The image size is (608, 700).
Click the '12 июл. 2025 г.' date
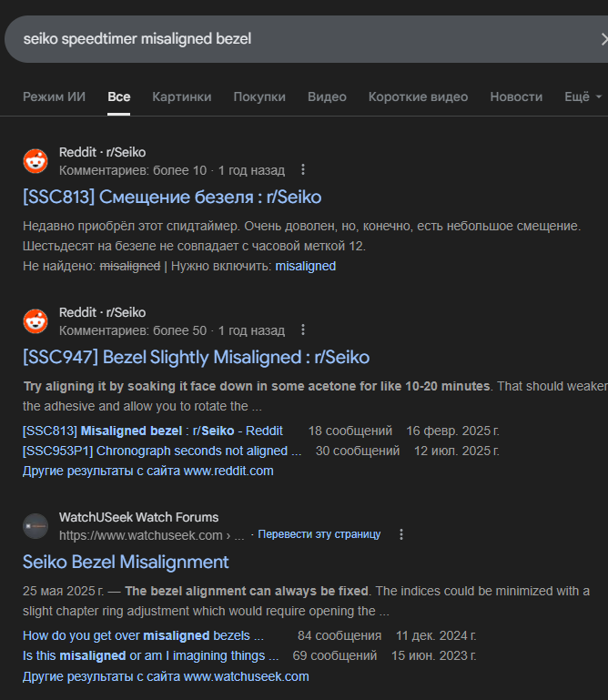pos(457,451)
